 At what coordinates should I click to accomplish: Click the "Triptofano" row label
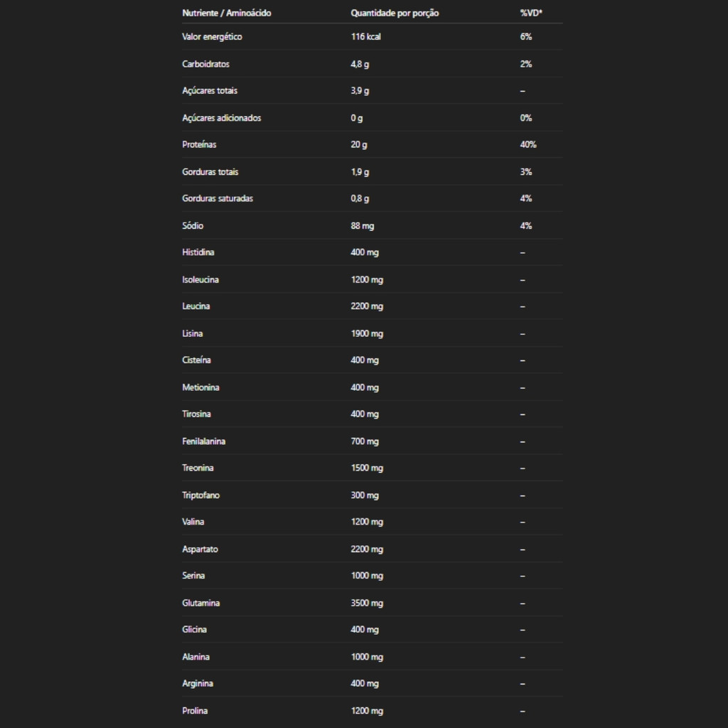[200, 496]
